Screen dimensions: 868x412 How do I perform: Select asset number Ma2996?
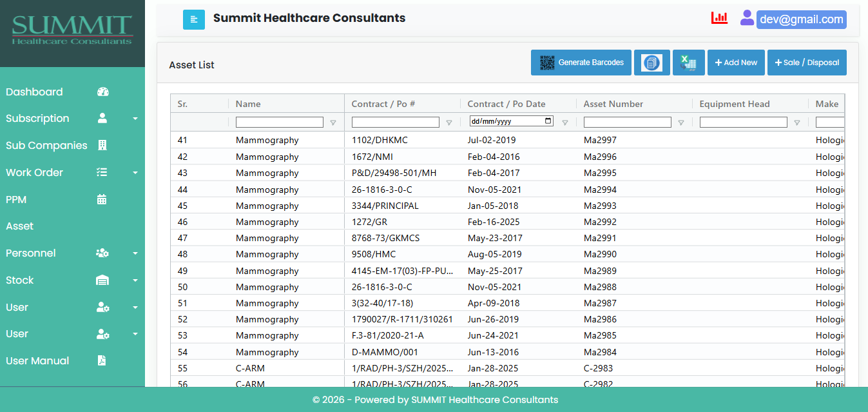(600, 157)
